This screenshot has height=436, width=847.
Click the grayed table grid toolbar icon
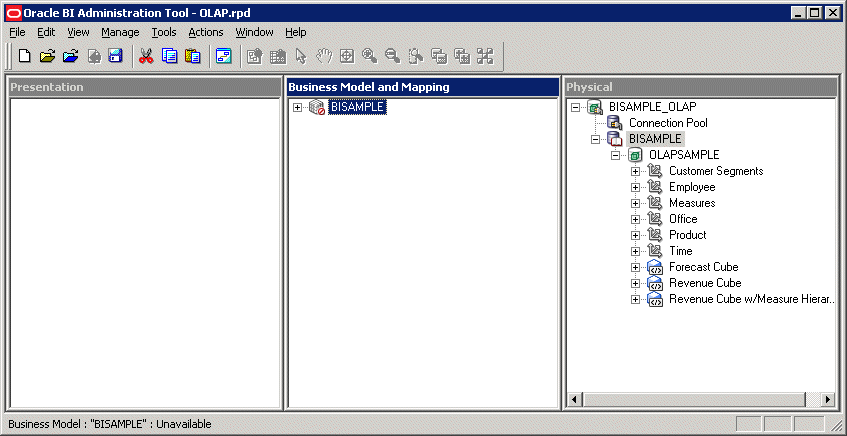[278, 56]
